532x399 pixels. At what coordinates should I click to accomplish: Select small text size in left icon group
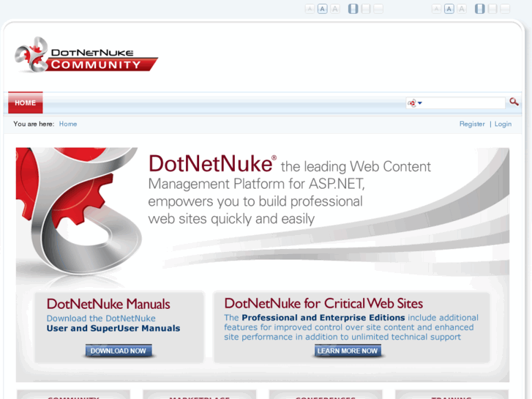[x=310, y=9]
